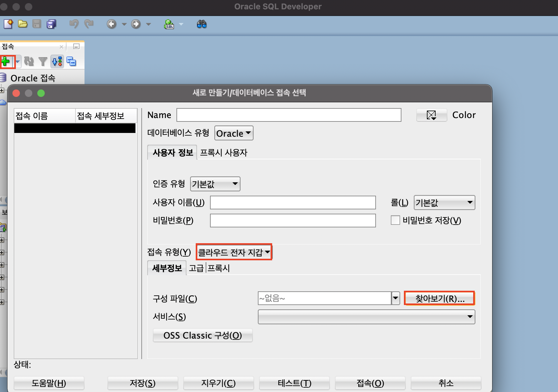Click the Undo arrow icon
Viewport: 558px width, 392px height.
[74, 24]
